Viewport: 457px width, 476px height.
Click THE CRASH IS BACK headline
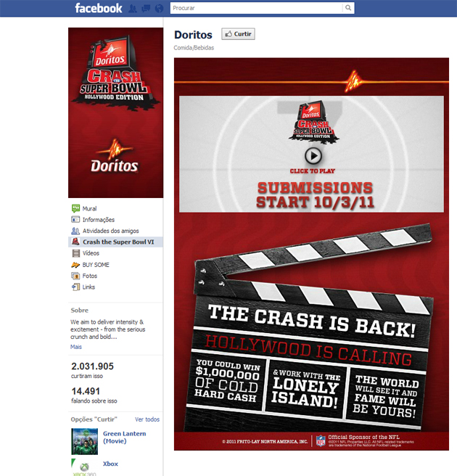pyautogui.click(x=312, y=321)
